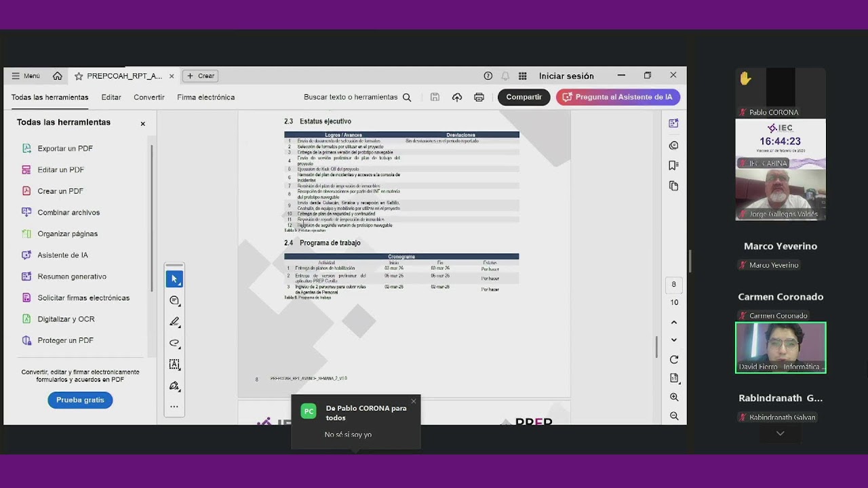Choose Organizar páginas tool
868x488 pixels.
68,234
